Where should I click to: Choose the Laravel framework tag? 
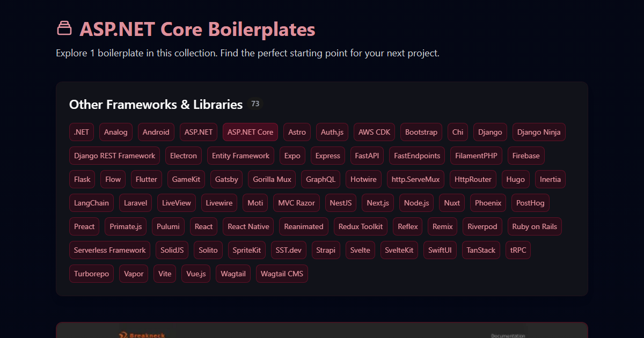pos(135,202)
